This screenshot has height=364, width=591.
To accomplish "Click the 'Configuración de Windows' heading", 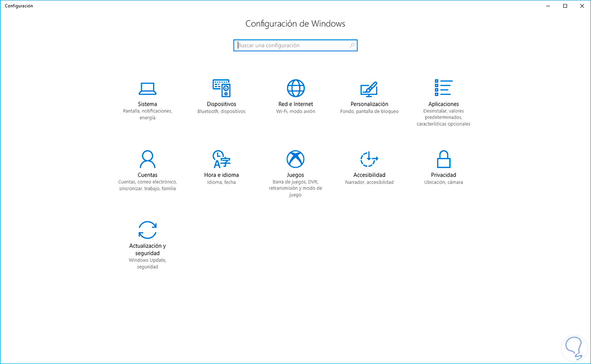I will pyautogui.click(x=295, y=24).
